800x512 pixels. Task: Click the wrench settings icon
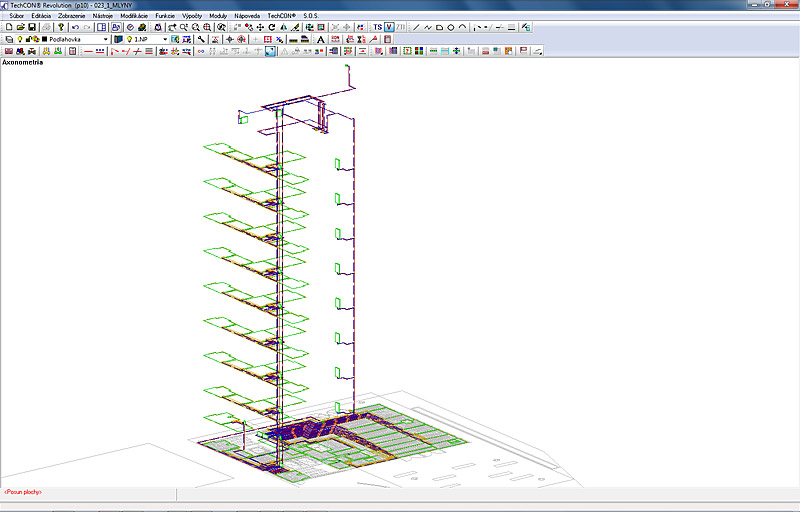(x=202, y=39)
